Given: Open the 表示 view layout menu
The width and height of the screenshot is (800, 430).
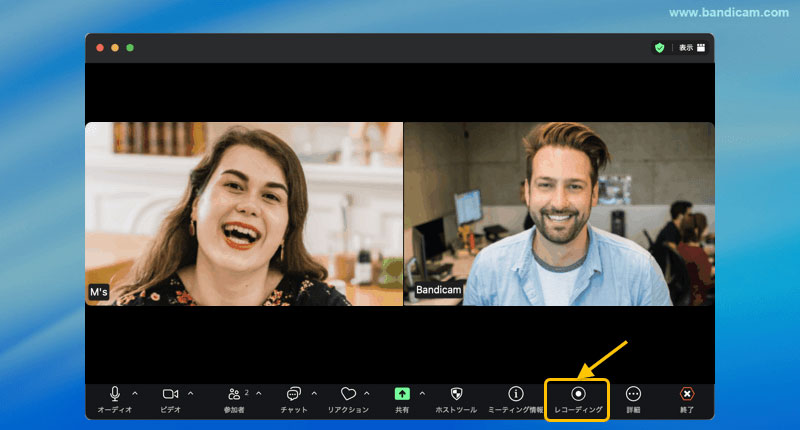Looking at the screenshot, I should [692, 47].
